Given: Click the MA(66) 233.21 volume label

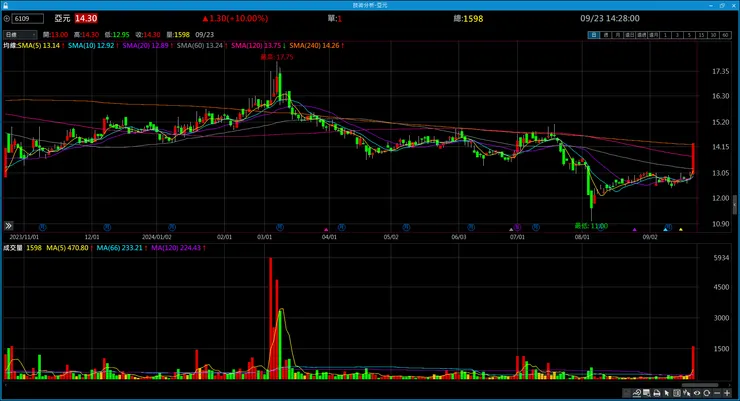Looking at the screenshot, I should pyautogui.click(x=119, y=248).
